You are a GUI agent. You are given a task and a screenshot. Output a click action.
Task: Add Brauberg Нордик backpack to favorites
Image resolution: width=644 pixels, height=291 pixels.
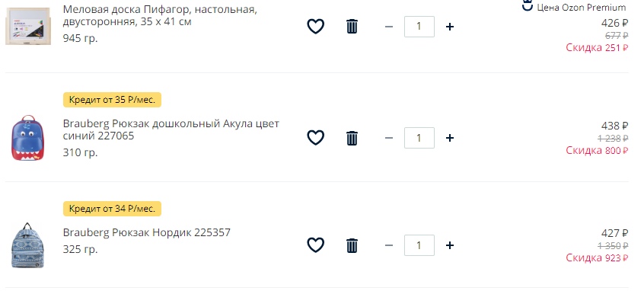coord(315,245)
